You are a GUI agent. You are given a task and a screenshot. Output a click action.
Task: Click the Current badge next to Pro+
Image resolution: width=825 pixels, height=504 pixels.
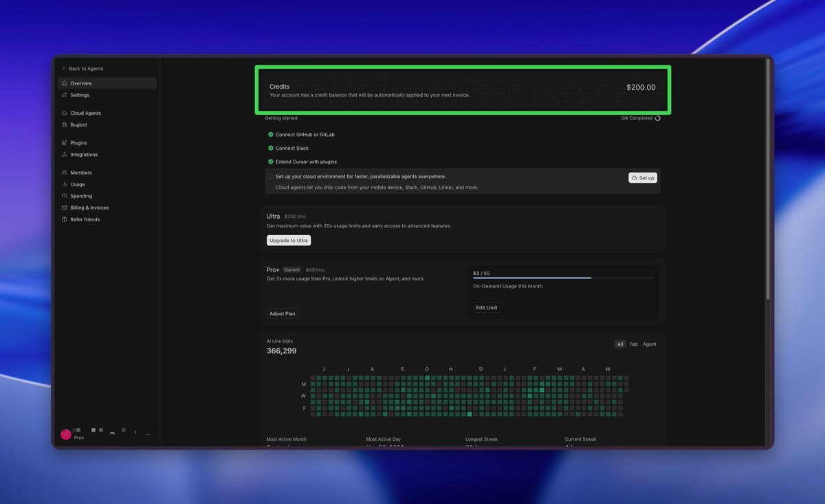[292, 270]
